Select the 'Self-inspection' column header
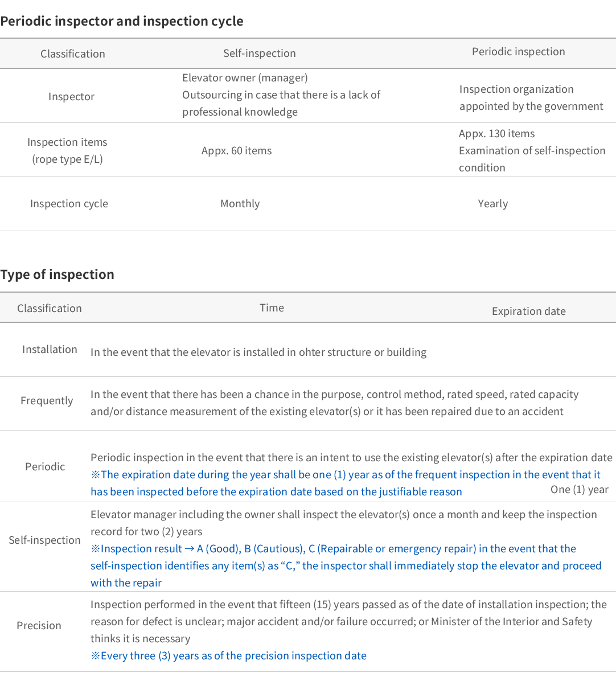 pyautogui.click(x=260, y=54)
